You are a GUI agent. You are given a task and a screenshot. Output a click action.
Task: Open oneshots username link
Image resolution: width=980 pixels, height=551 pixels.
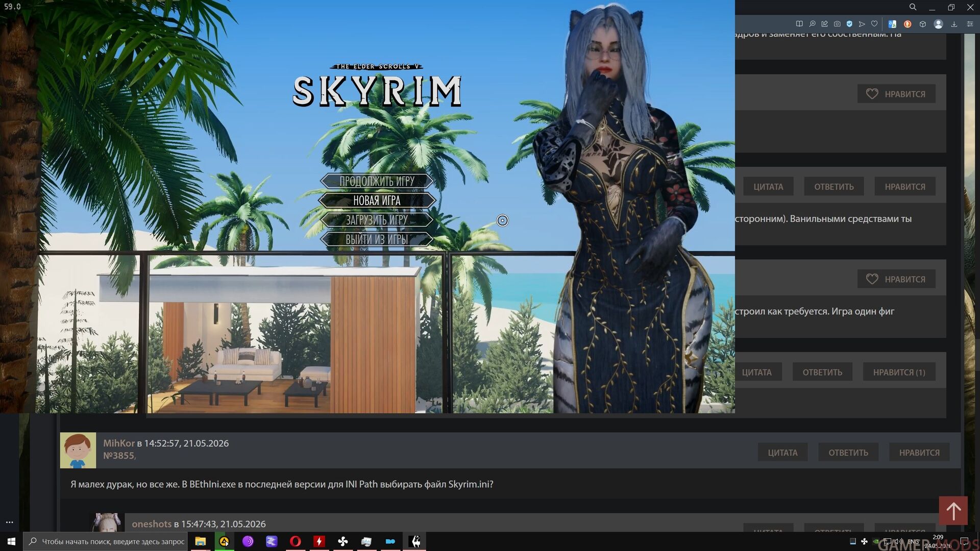152,524
